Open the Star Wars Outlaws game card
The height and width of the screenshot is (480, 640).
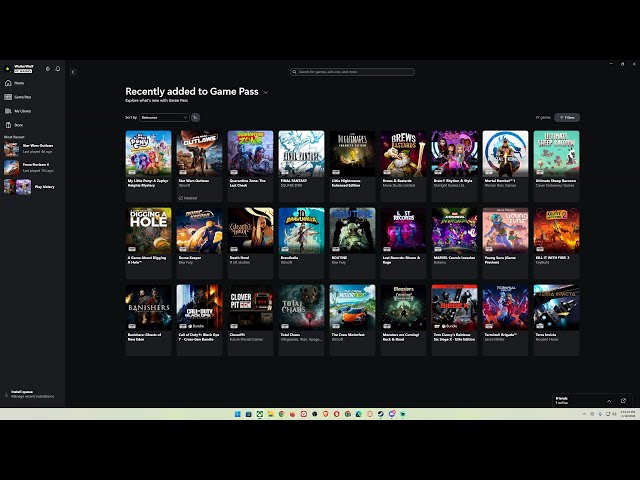point(200,166)
